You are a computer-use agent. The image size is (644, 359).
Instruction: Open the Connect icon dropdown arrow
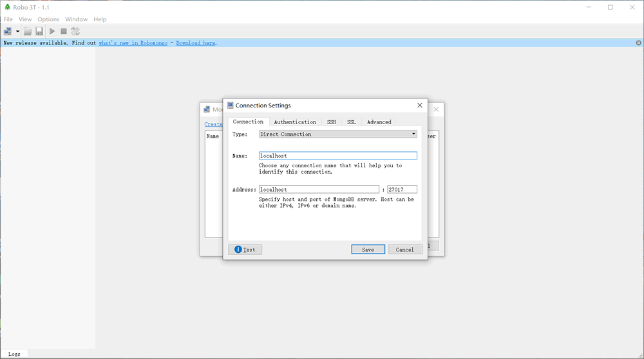click(x=17, y=31)
